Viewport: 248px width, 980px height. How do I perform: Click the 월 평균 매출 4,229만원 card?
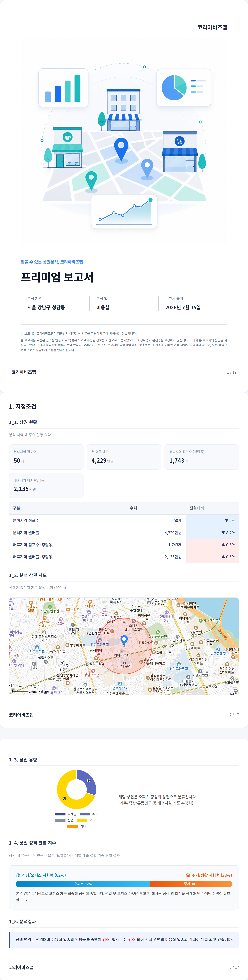pos(124,457)
